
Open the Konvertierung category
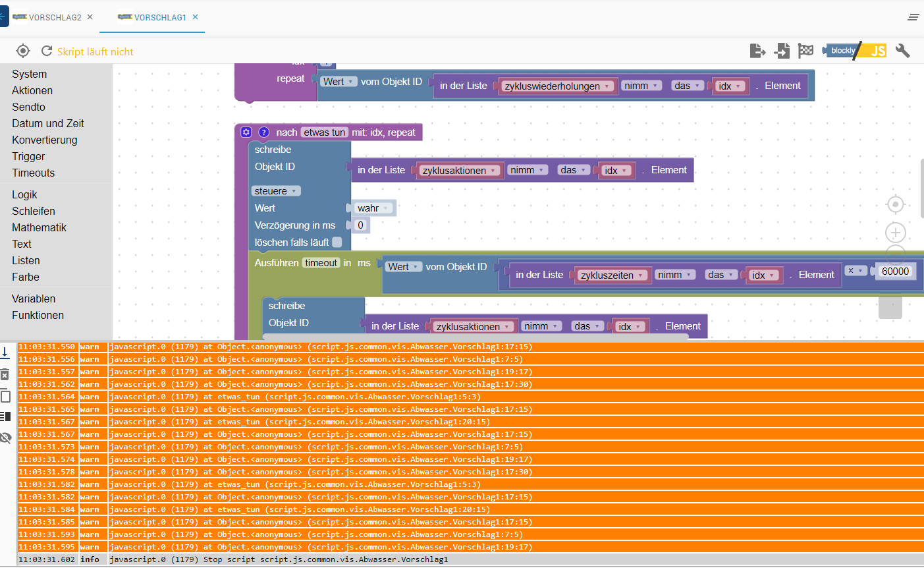[45, 140]
